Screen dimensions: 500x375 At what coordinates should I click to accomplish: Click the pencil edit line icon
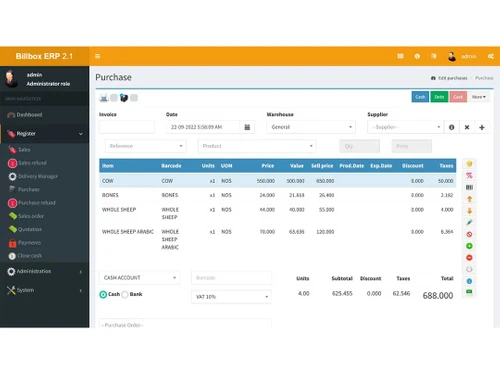click(x=469, y=222)
